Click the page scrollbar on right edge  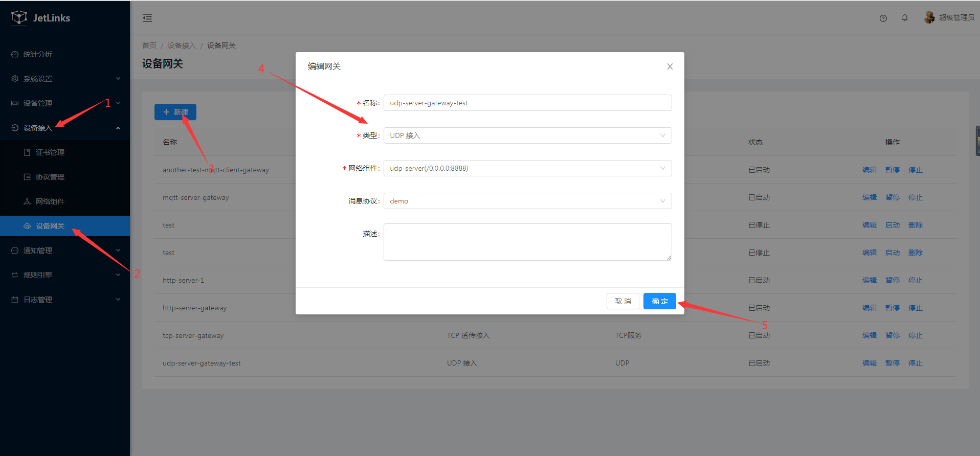click(977, 141)
